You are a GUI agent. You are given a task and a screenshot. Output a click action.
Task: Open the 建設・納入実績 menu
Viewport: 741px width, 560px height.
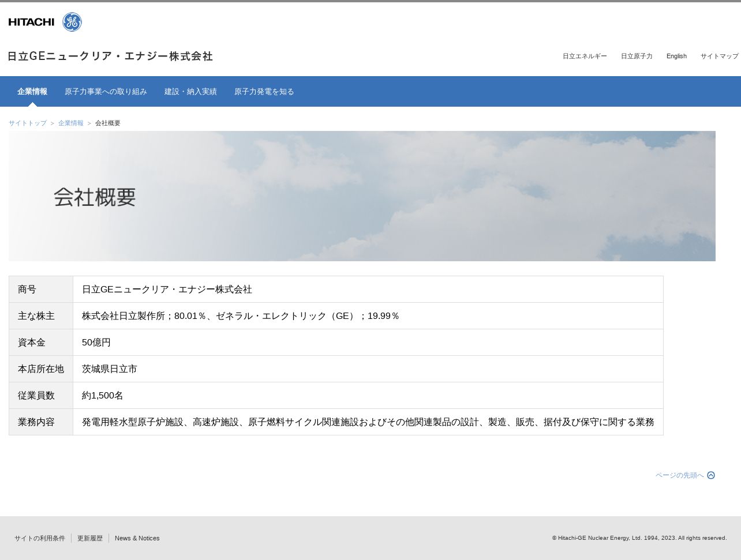[190, 92]
